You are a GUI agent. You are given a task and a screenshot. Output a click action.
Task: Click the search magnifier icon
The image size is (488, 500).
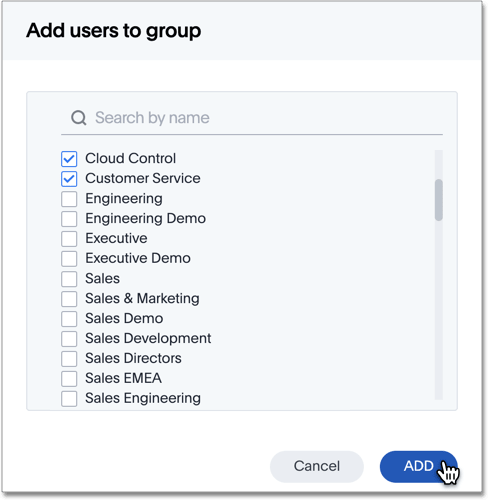pyautogui.click(x=79, y=118)
